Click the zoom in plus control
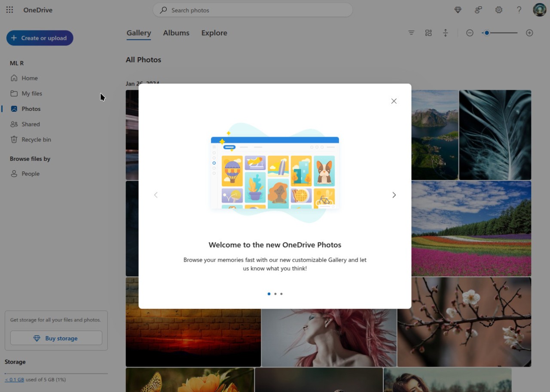The height and width of the screenshot is (392, 550). coord(529,33)
